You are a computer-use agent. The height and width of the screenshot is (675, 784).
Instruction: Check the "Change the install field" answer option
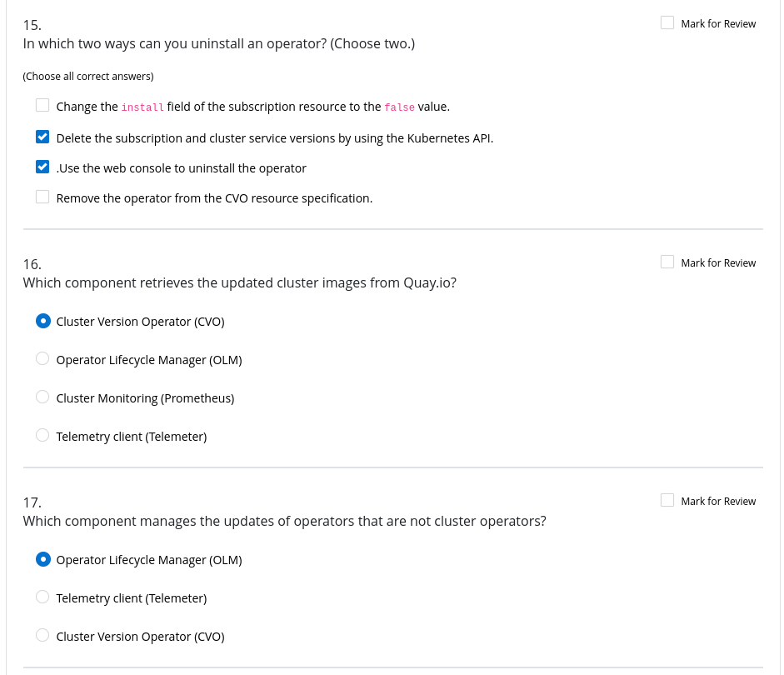[42, 105]
